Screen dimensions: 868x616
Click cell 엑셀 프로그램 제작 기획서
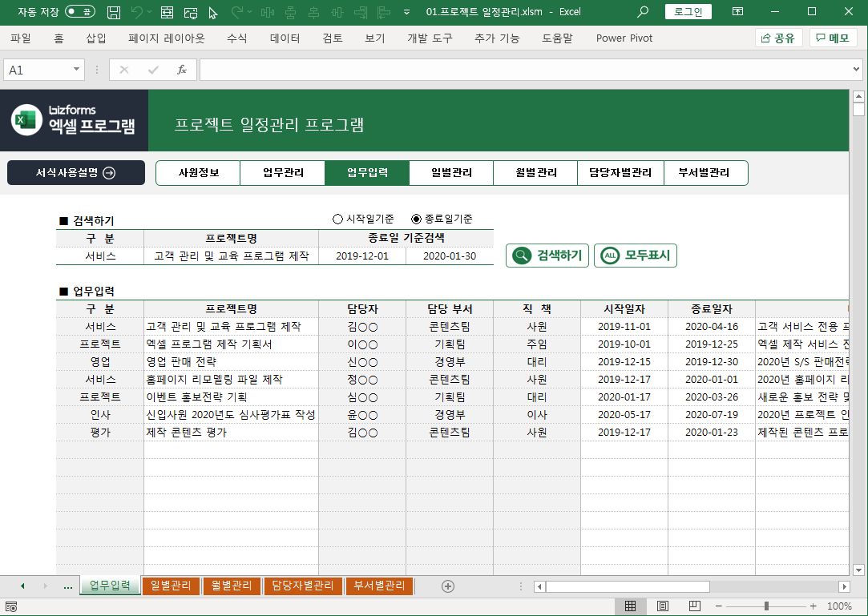231,344
